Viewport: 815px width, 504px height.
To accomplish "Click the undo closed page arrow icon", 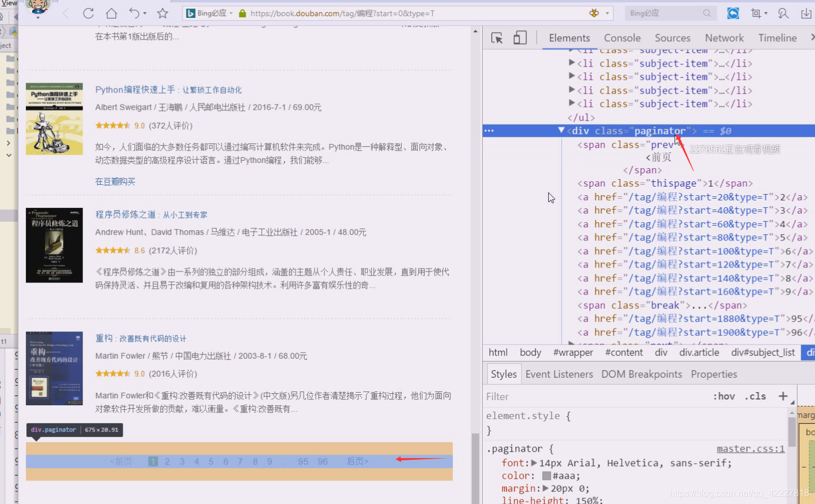I will [x=134, y=13].
